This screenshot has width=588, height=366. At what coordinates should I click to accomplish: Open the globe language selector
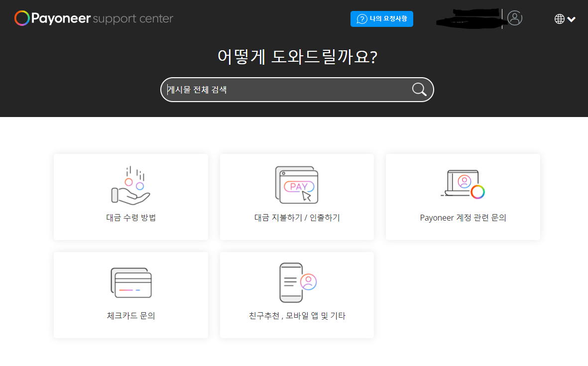[x=559, y=19]
